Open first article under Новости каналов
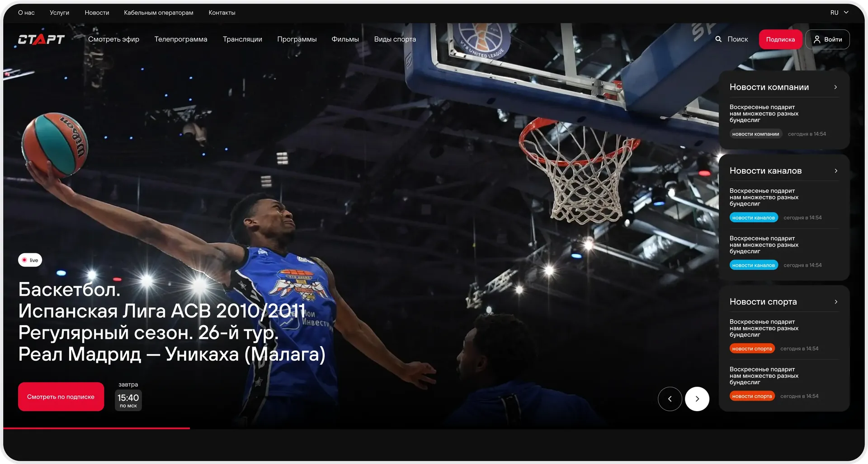 764,197
